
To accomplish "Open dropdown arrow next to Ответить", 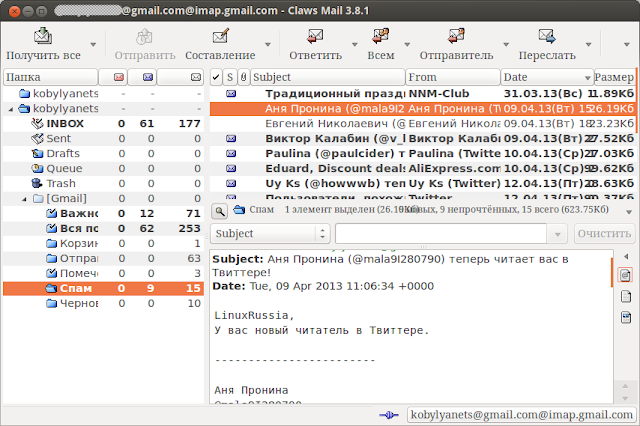I will (355, 44).
